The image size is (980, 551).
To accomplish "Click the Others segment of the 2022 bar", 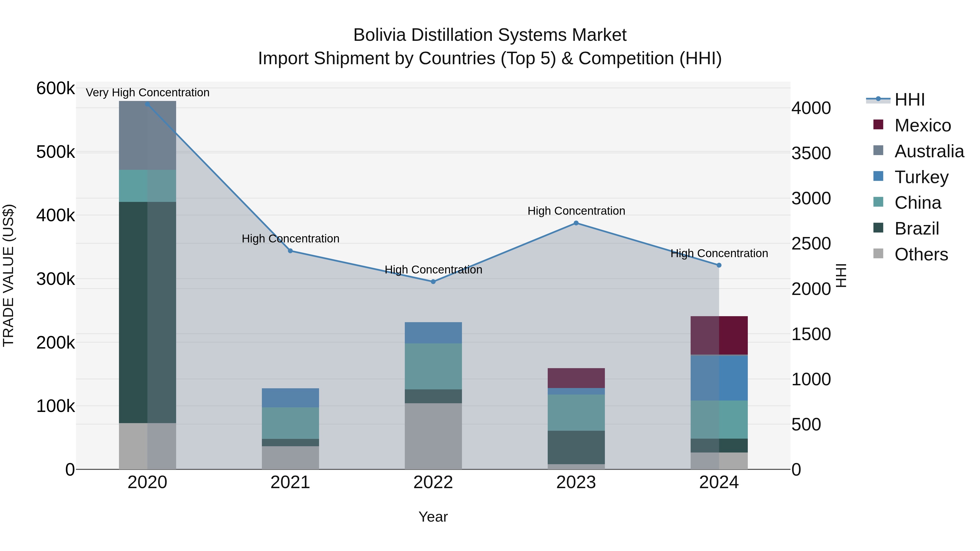I will pos(433,436).
